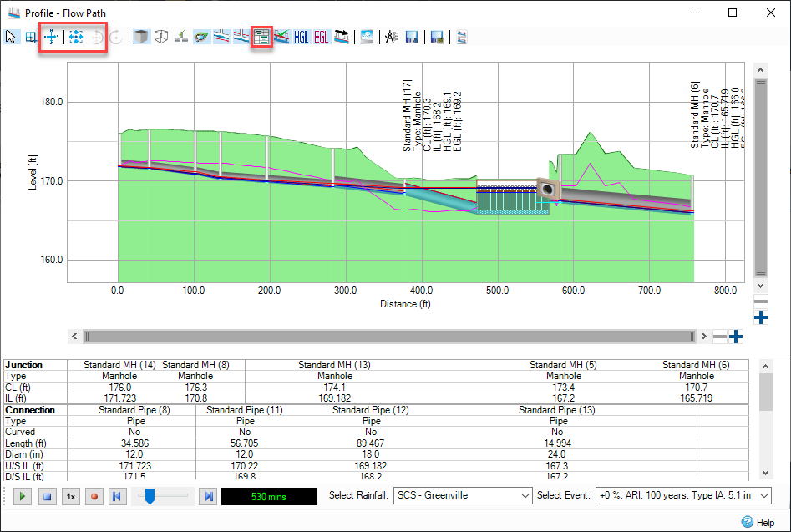The image size is (791, 532).
Task: Toggle the HGL line display
Action: (x=302, y=37)
